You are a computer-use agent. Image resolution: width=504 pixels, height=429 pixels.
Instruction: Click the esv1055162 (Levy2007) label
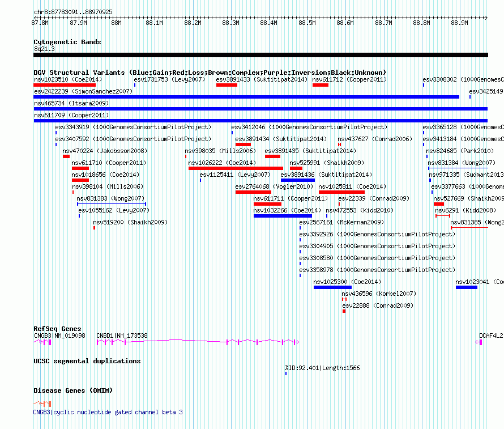(x=114, y=210)
